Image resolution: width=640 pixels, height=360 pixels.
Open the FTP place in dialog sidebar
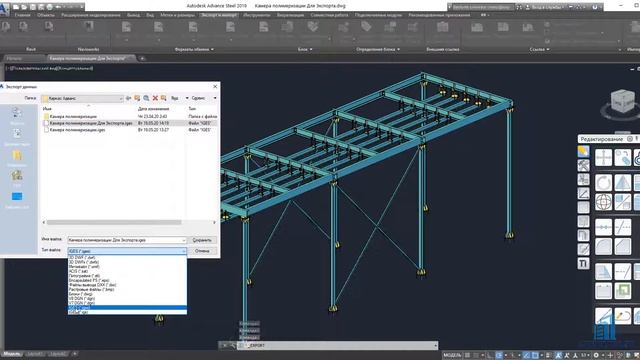pyautogui.click(x=17, y=178)
